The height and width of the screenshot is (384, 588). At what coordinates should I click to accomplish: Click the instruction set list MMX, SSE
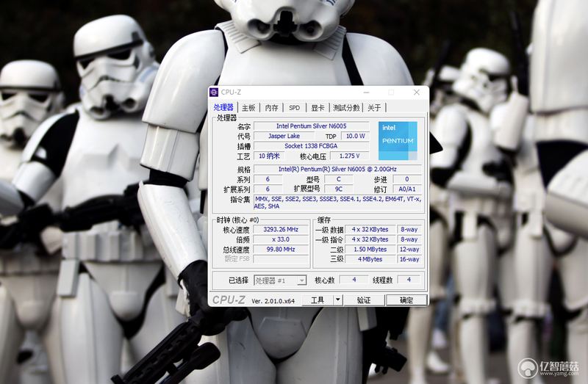pyautogui.click(x=338, y=203)
